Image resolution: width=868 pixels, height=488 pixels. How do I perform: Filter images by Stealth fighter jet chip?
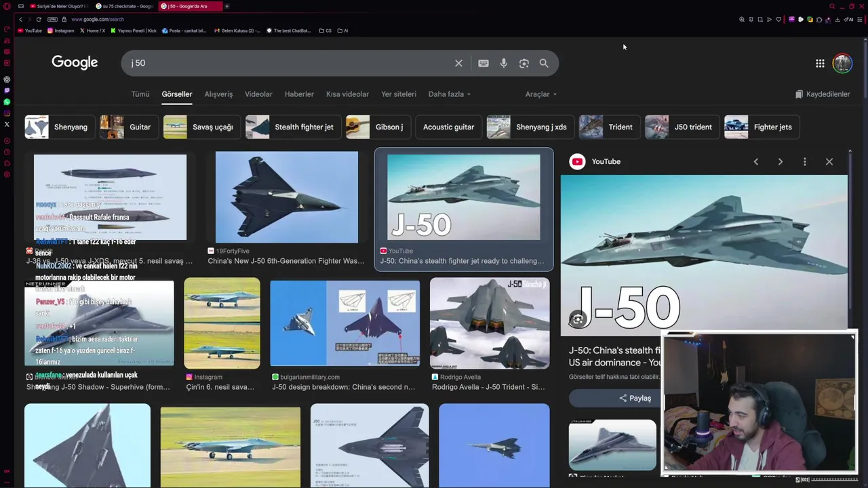(293, 127)
